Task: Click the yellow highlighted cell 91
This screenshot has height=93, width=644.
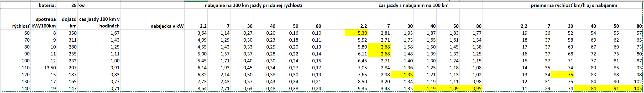Action: click(608, 88)
